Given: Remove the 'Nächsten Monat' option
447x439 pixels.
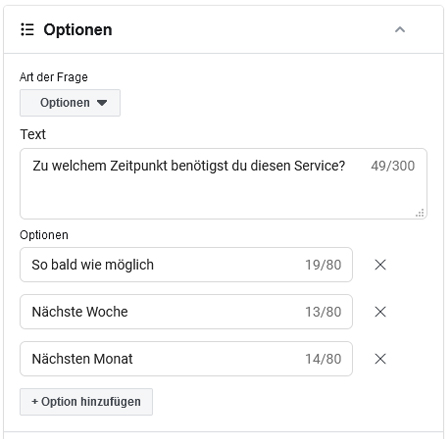Looking at the screenshot, I should pos(380,359).
